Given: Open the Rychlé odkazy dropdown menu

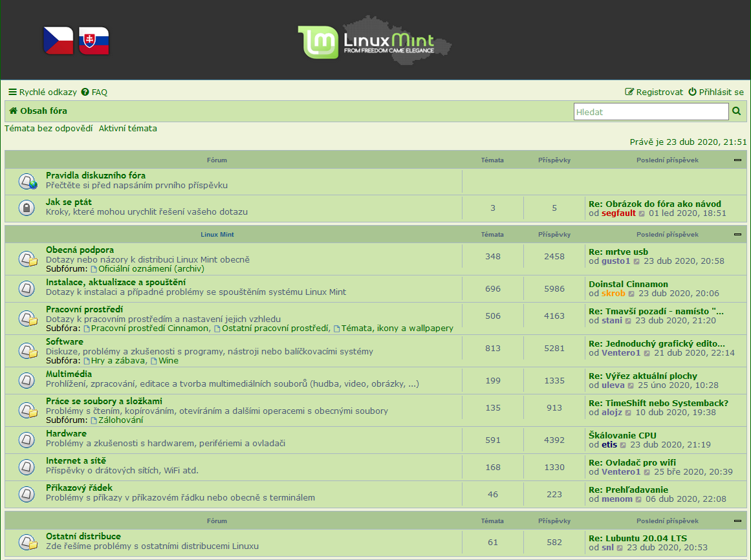Looking at the screenshot, I should tap(43, 92).
